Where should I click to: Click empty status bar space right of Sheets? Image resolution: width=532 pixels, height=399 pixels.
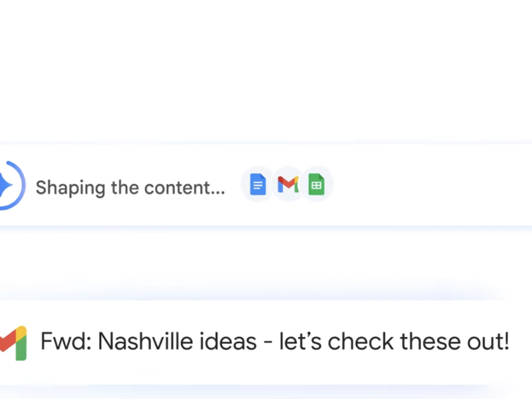[432, 185]
